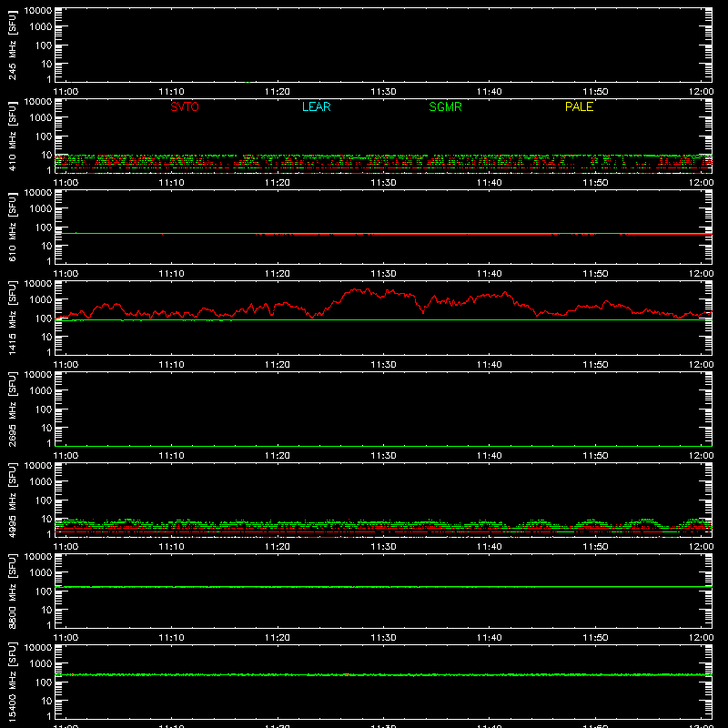The image size is (728, 728).
Task: Click the 11:30 tick label under the 245 MHz panel
Action: (383, 92)
